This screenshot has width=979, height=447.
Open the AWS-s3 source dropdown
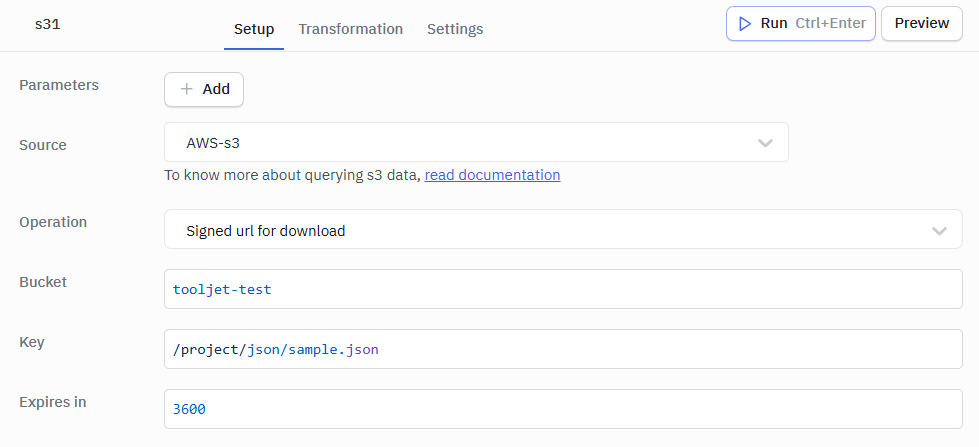475,143
